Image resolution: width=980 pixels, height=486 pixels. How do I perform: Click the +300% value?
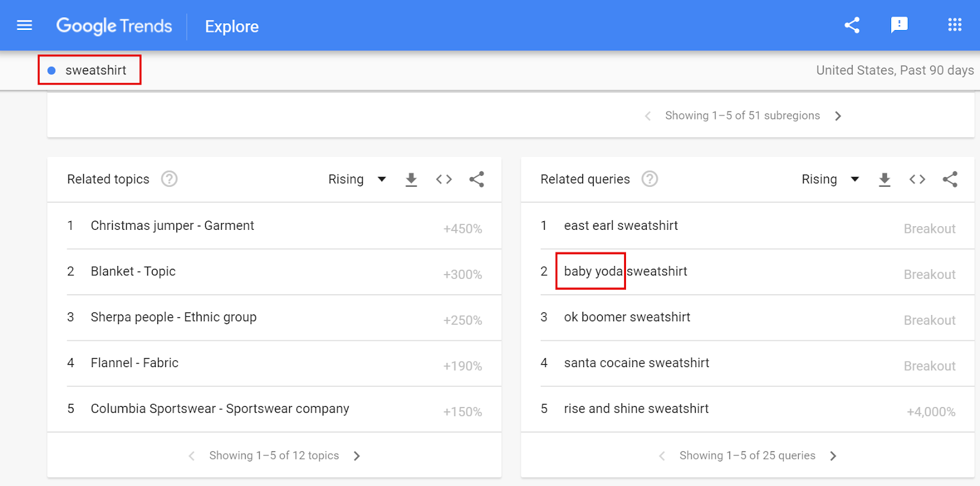pos(462,275)
